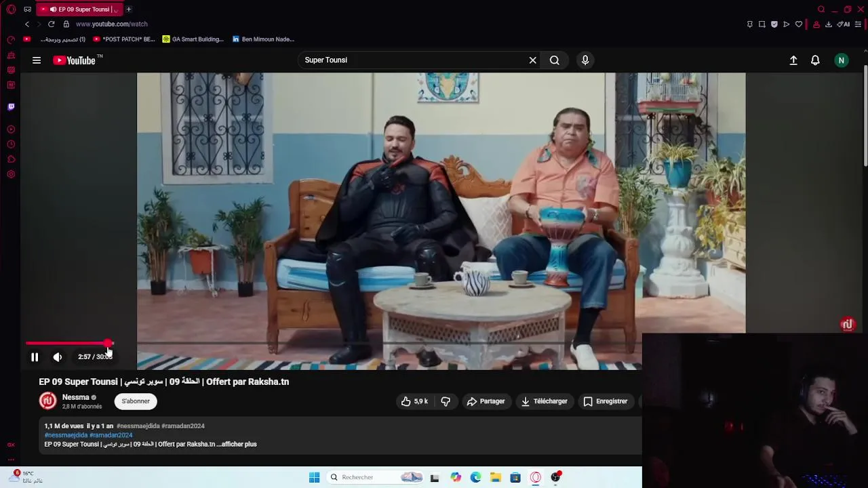
Task: Open the YouTube guide hamburger menu
Action: (37, 60)
